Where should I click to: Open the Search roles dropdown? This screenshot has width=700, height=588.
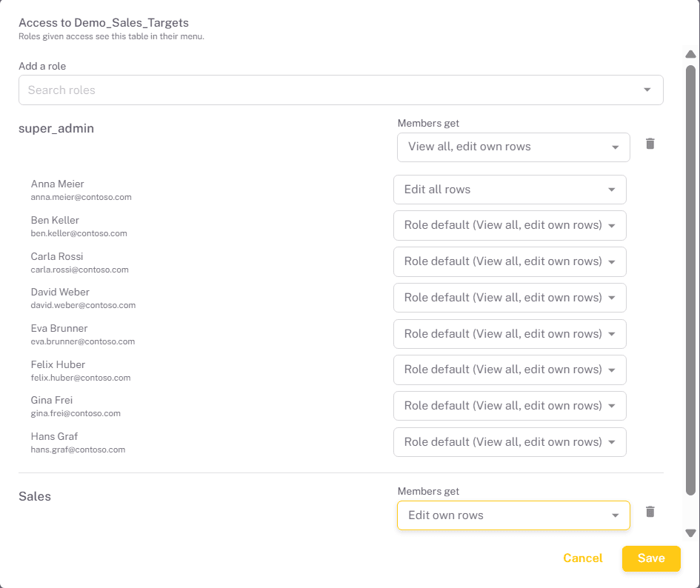tap(341, 90)
